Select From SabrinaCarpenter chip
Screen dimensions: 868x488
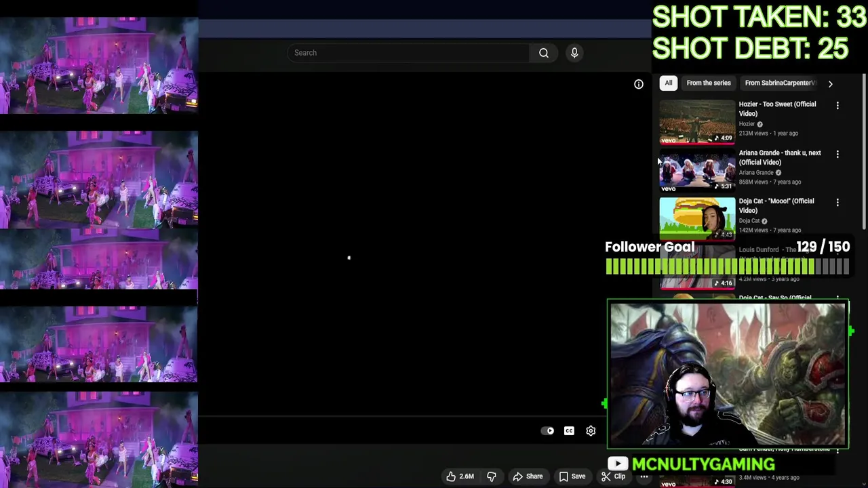[780, 83]
